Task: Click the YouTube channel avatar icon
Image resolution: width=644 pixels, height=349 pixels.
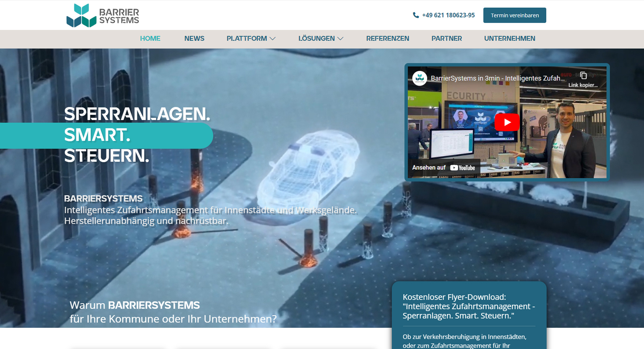Action: 420,79
